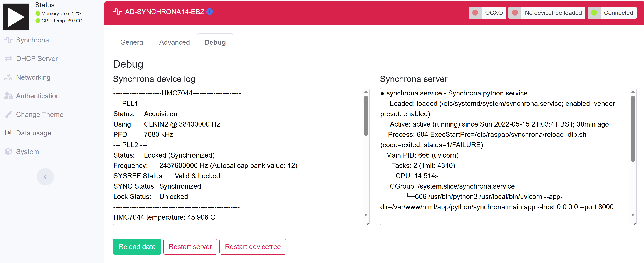Click the 'Synchrona server' heading
The image size is (644, 263).
tap(414, 79)
